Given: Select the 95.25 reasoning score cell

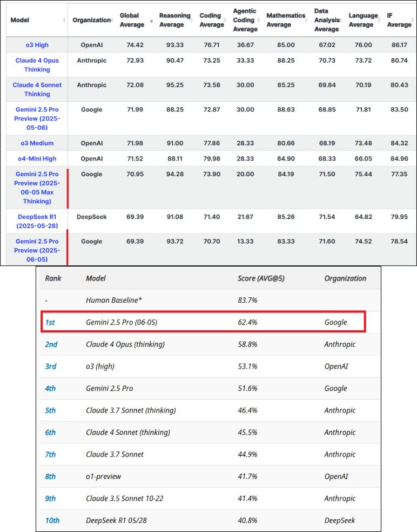Looking at the screenshot, I should tap(175, 85).
